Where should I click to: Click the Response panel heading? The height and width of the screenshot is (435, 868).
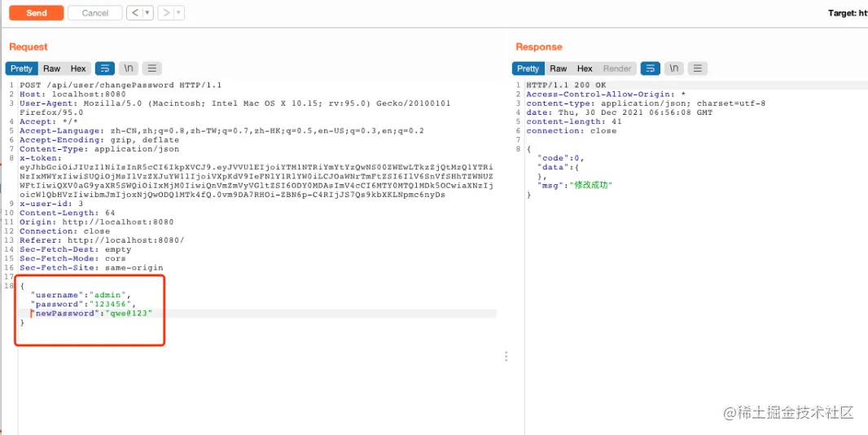[x=538, y=47]
